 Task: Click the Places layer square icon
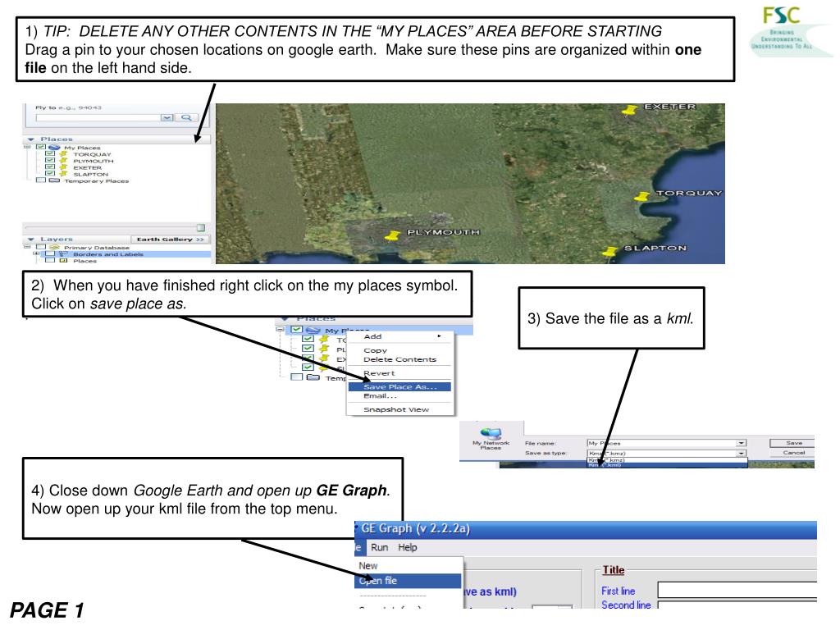point(63,260)
